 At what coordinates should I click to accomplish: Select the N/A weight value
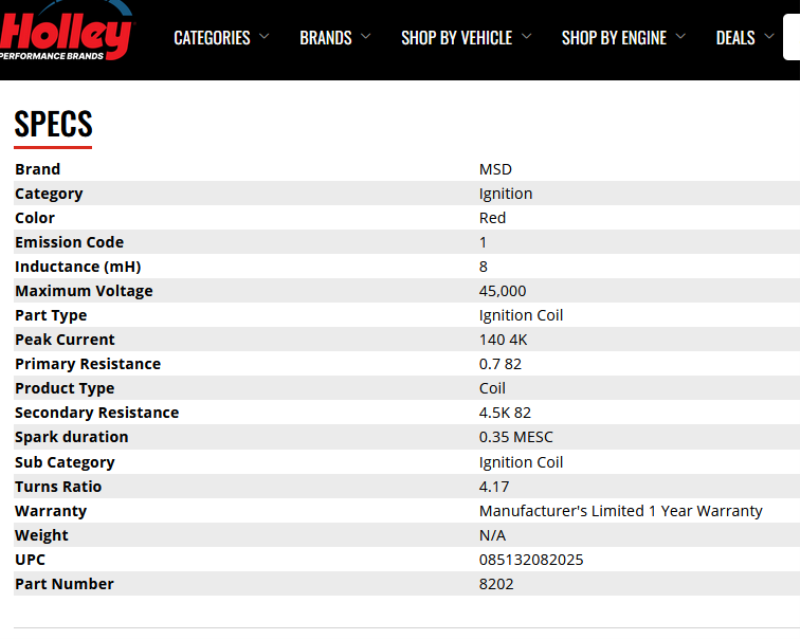click(492, 535)
